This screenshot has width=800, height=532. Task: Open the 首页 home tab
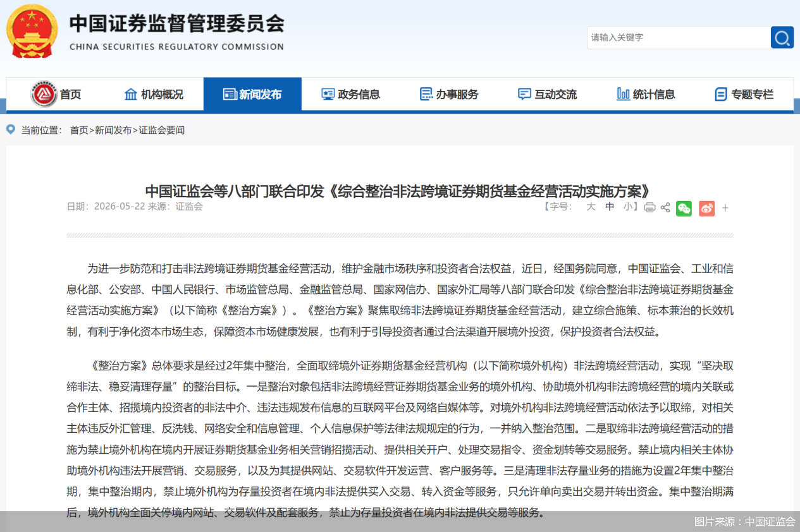(56, 94)
